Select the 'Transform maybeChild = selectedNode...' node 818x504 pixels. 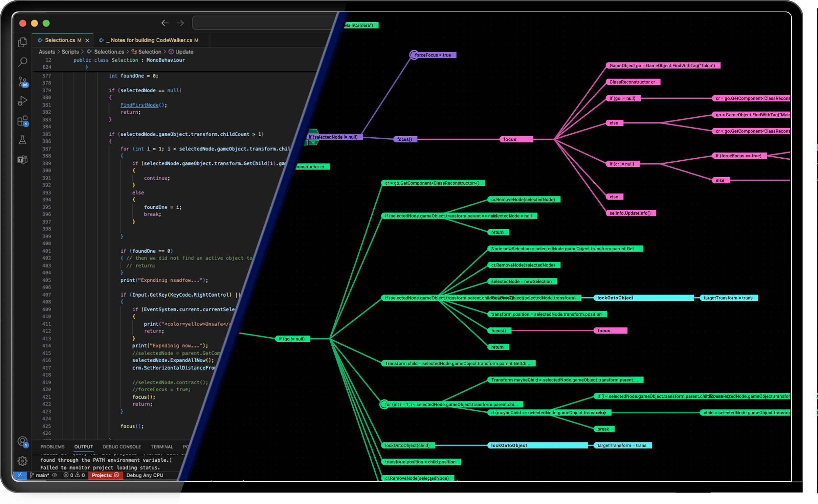(565, 380)
